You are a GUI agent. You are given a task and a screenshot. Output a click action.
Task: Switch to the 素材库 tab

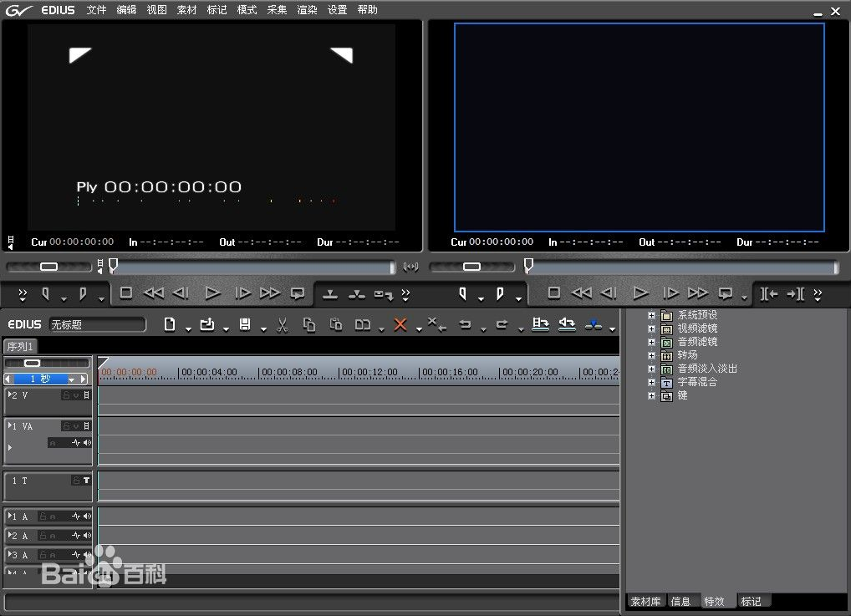(x=645, y=601)
